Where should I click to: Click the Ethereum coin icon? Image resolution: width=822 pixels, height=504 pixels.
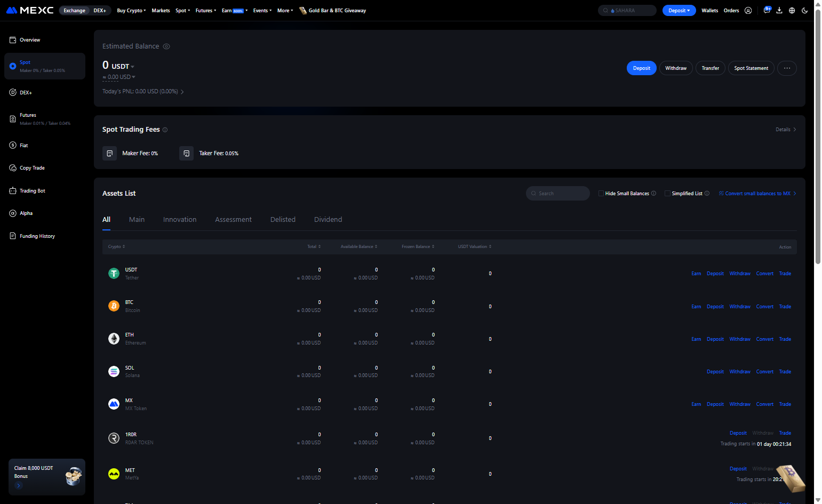coord(114,339)
